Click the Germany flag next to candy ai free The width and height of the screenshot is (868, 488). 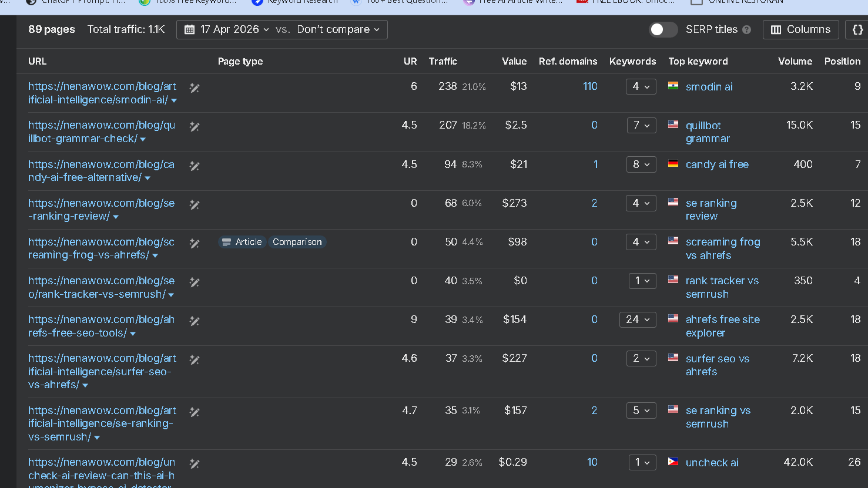point(673,163)
